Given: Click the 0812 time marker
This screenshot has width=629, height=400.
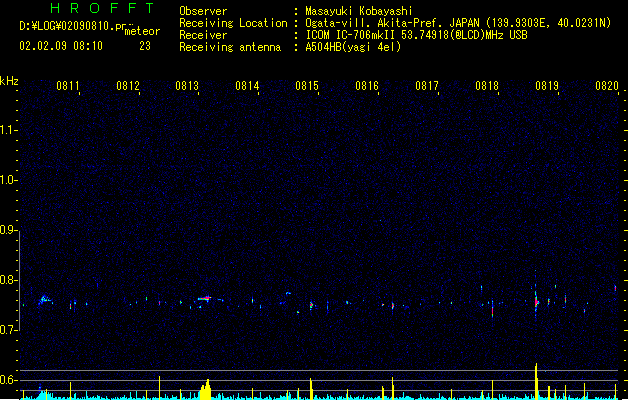Looking at the screenshot, I should [x=128, y=85].
